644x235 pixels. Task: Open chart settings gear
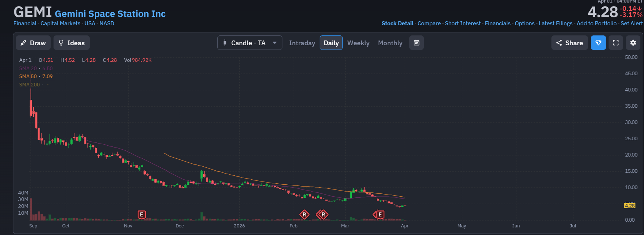coord(633,43)
